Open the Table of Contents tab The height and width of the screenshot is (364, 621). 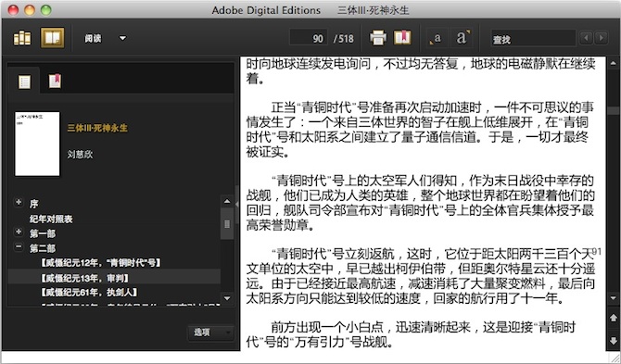pos(24,82)
